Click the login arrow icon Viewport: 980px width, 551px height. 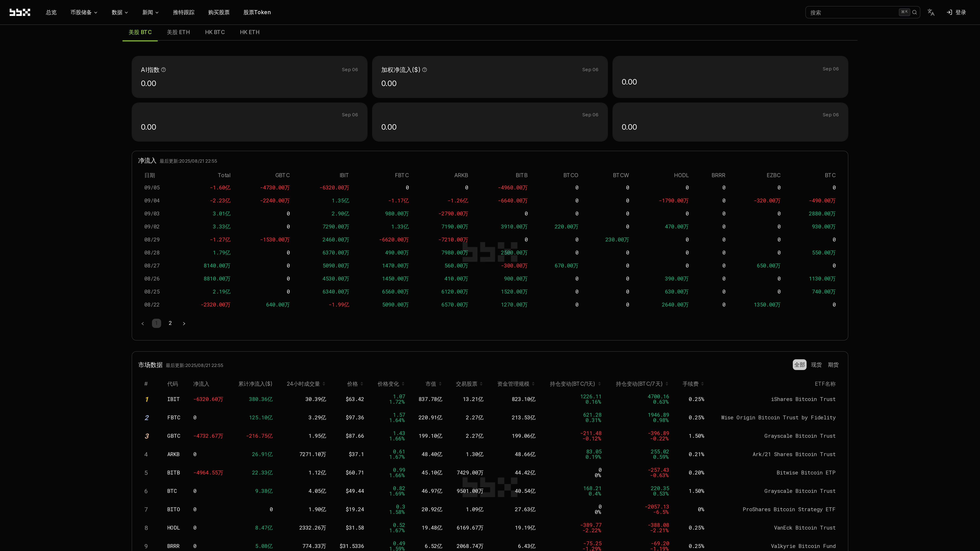pyautogui.click(x=949, y=12)
